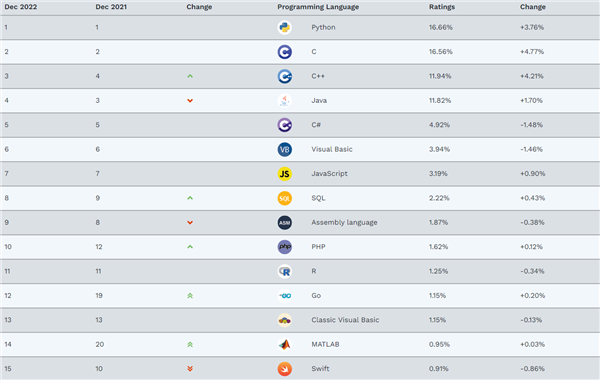The width and height of the screenshot is (600, 380).
Task: Click the green up arrow in C++ row
Action: tap(190, 76)
